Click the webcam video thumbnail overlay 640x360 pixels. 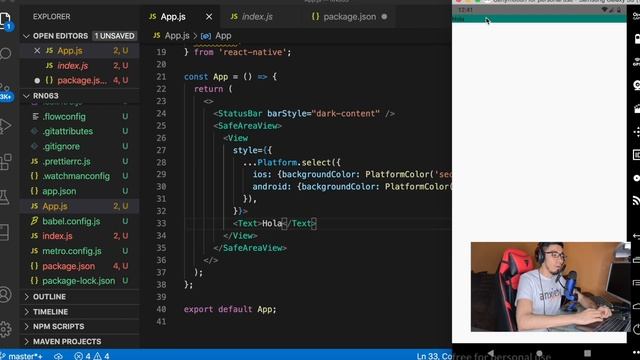(551, 287)
